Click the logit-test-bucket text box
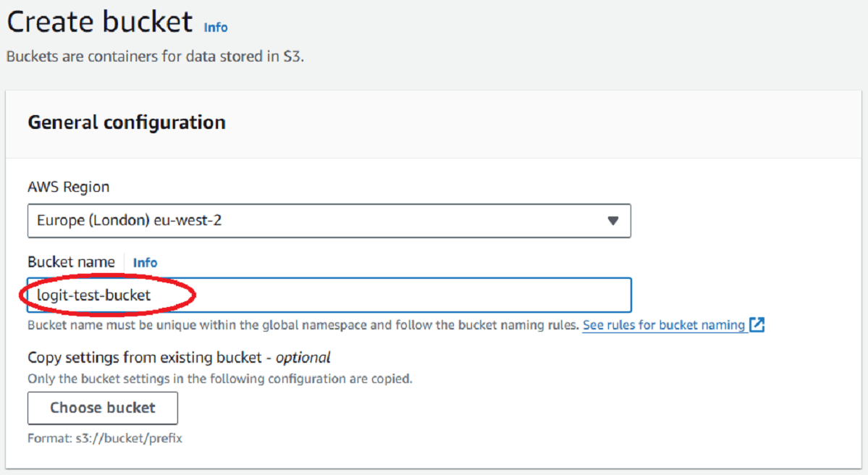The image size is (868, 475). pos(329,295)
